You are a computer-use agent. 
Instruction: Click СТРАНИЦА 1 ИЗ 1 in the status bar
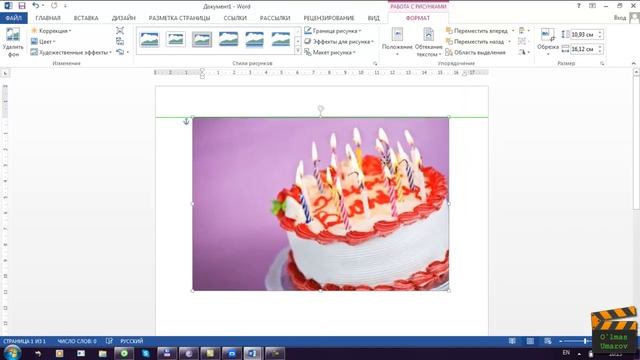[x=24, y=341]
